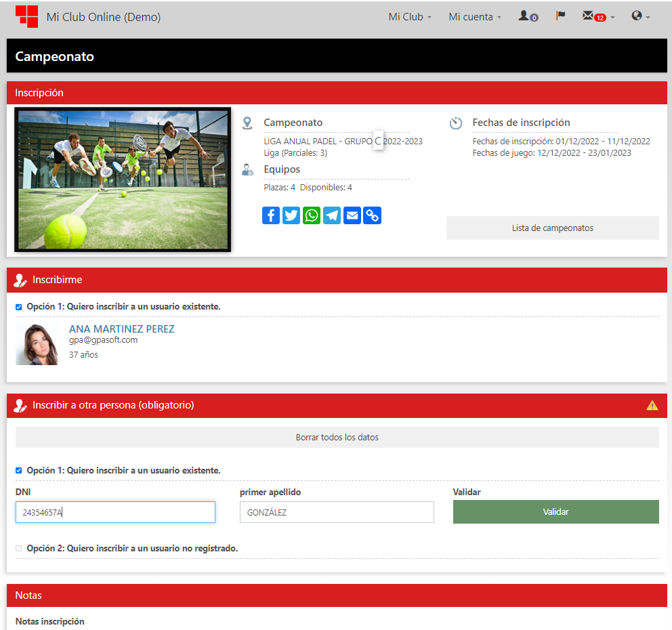The height and width of the screenshot is (630, 672).
Task: Share championship by email icon
Action: pyautogui.click(x=352, y=215)
